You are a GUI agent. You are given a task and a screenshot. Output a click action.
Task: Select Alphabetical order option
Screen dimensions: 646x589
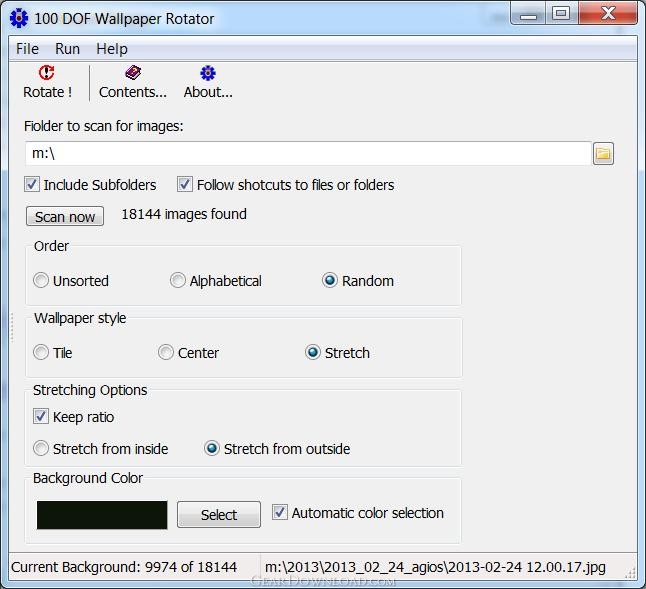pyautogui.click(x=178, y=280)
